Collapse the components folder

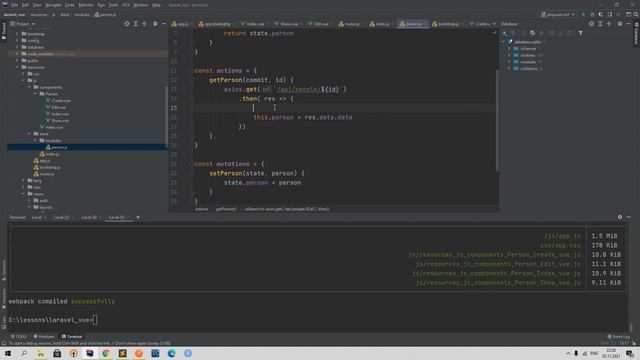click(29, 87)
